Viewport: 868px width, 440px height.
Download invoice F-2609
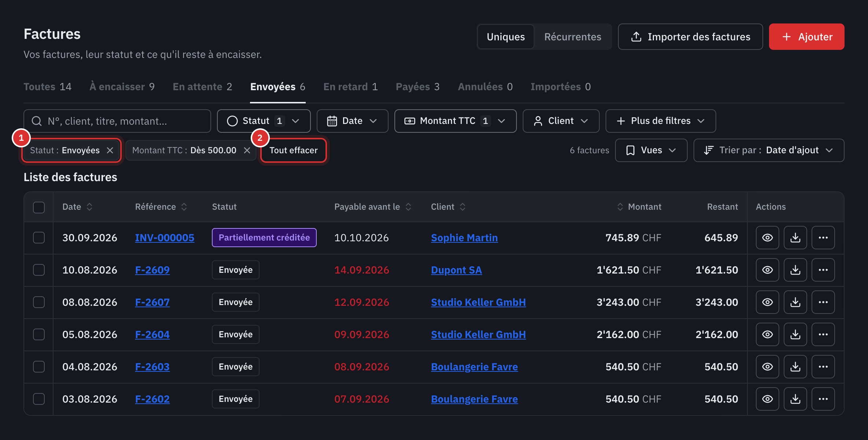(x=795, y=270)
